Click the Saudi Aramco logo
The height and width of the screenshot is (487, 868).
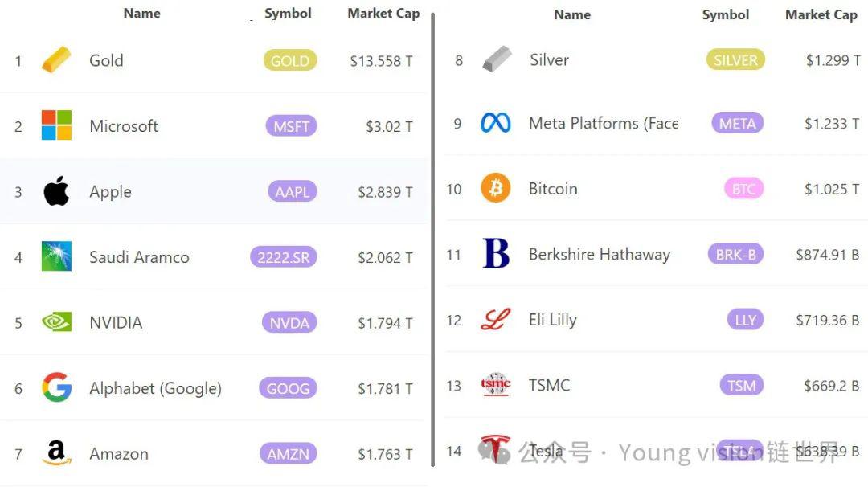56,256
